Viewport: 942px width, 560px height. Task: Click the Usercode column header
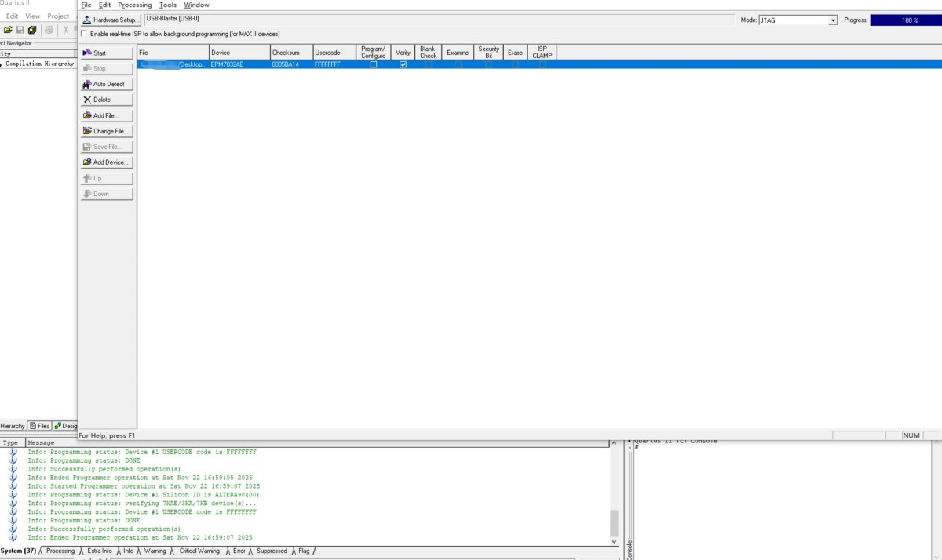click(334, 53)
